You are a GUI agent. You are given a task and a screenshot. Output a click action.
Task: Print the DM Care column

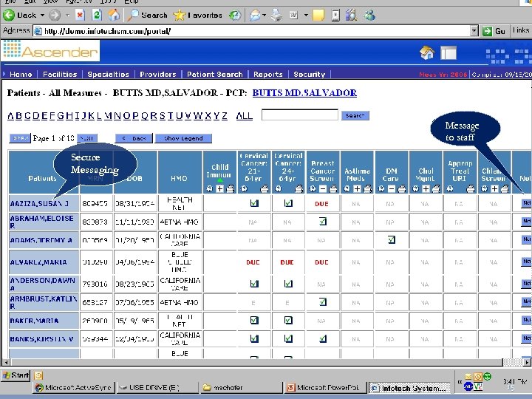pyautogui.click(x=402, y=189)
